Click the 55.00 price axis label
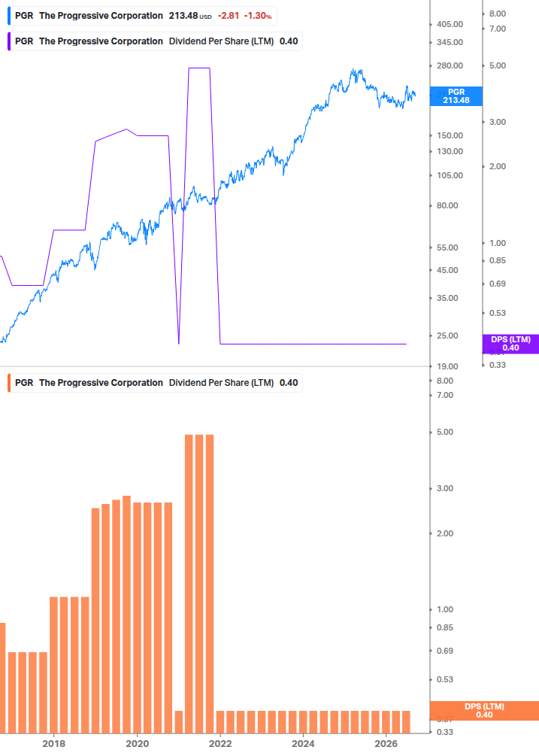The image size is (539, 756). pos(447,247)
